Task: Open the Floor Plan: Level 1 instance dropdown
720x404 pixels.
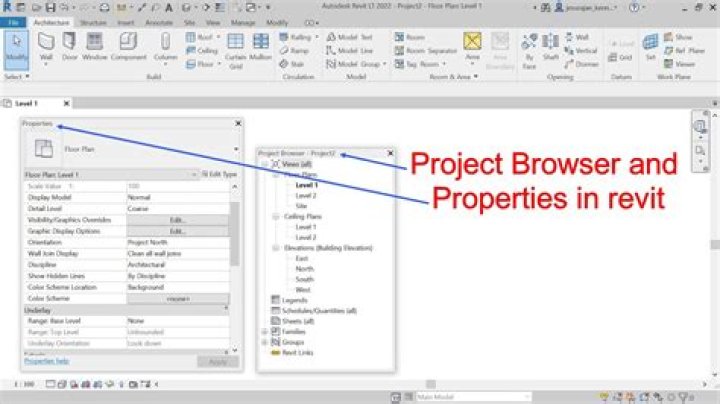Action: [193, 174]
